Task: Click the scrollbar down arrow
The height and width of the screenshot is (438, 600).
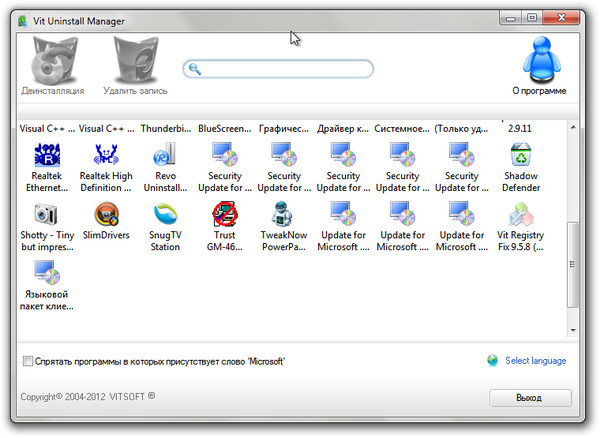Action: coord(573,330)
